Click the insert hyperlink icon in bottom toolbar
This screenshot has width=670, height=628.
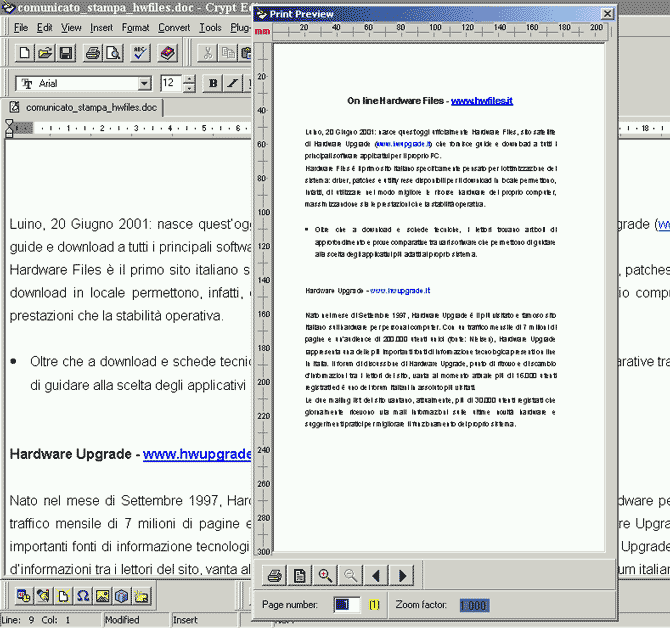pos(43,596)
